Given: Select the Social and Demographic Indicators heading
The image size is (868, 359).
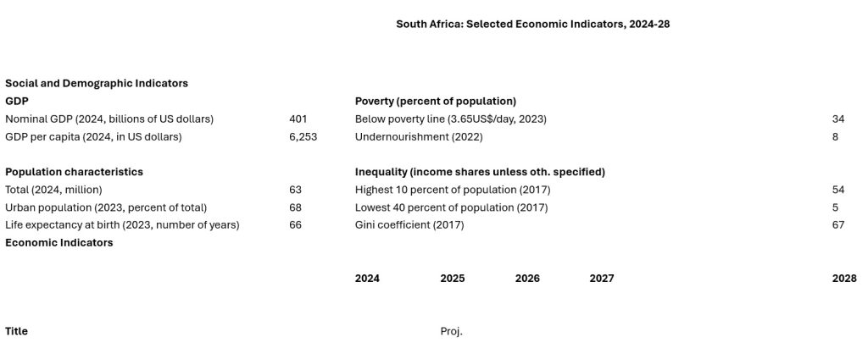Looking at the screenshot, I should (x=97, y=83).
